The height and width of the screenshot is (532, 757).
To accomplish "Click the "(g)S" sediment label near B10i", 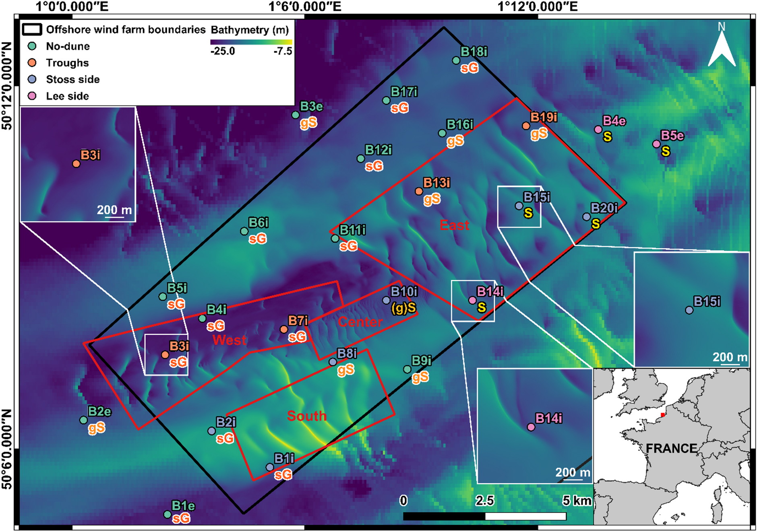I will tap(404, 308).
